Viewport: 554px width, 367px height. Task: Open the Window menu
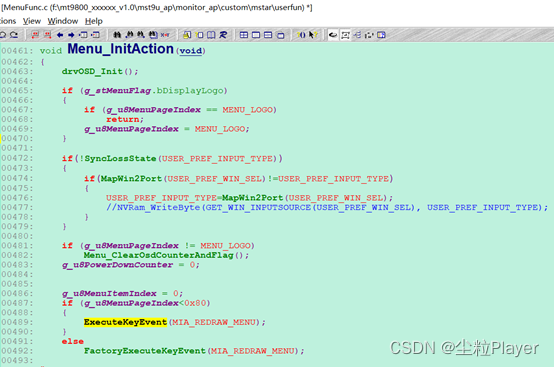tap(63, 21)
